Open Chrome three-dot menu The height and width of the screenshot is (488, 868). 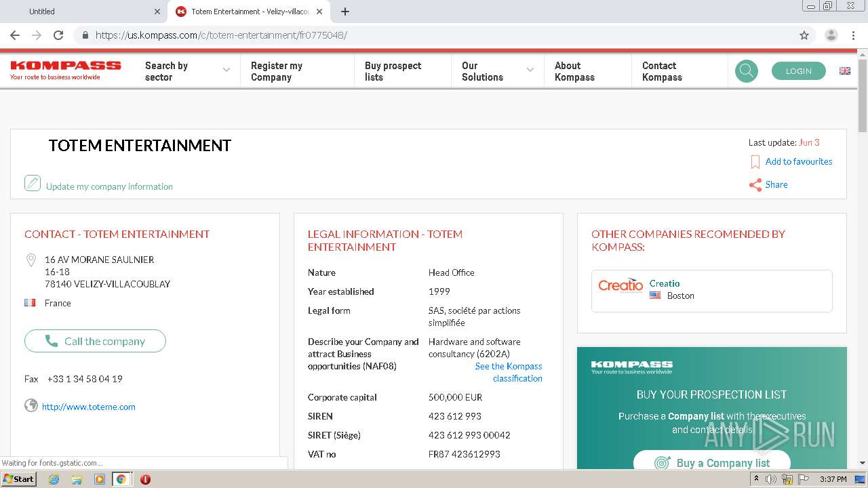[x=853, y=35]
